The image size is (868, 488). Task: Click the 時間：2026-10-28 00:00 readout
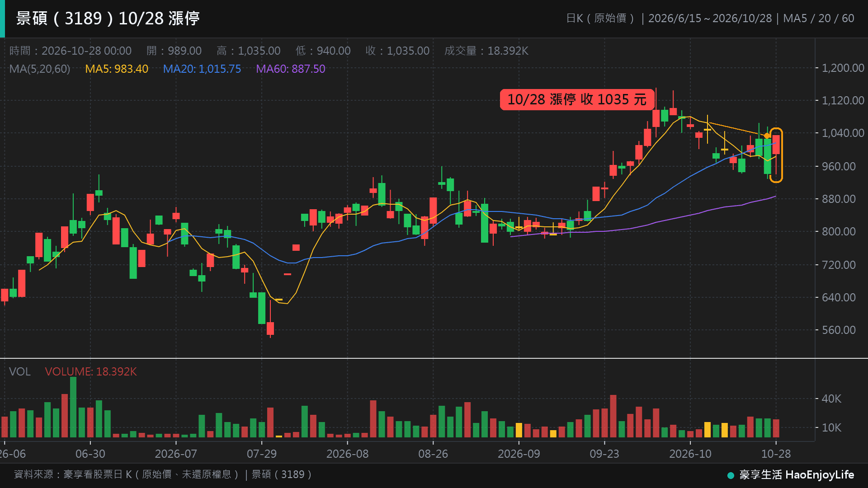[x=71, y=51]
